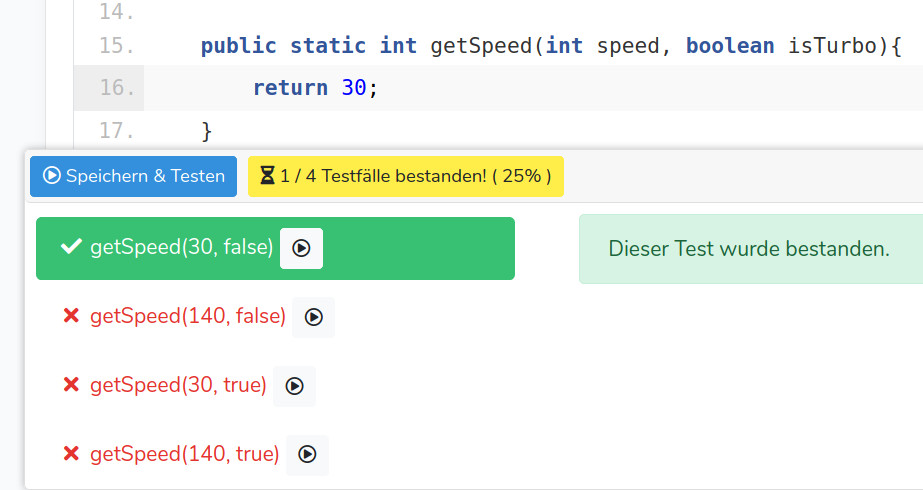The width and height of the screenshot is (923, 490).
Task: Select the failed getSpeed(30, true) test case
Action: 178,385
